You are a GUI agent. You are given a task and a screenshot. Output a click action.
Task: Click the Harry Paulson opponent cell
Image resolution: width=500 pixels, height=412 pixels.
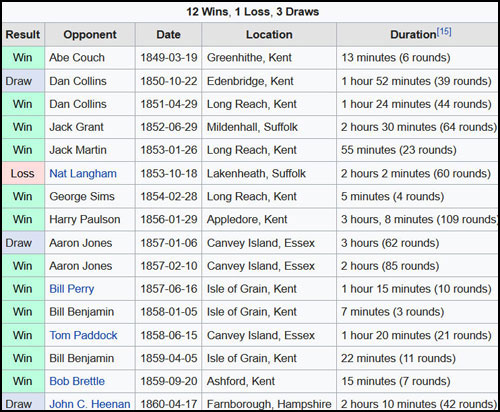click(90, 219)
